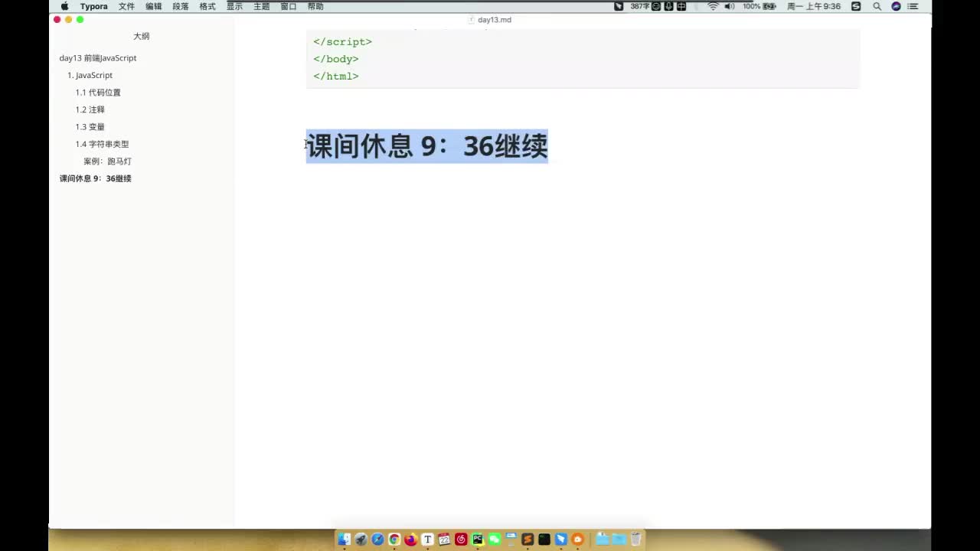Click the Sogou S icon in menu bar
The height and width of the screenshot is (551, 980).
coord(856,6)
